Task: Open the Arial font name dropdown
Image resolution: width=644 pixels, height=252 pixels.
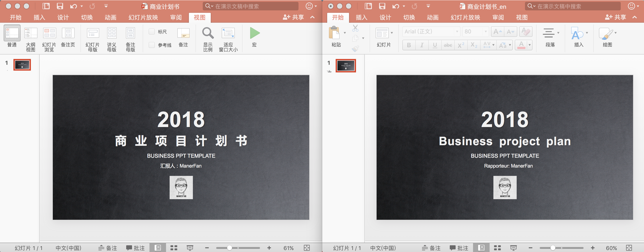Action: [457, 32]
